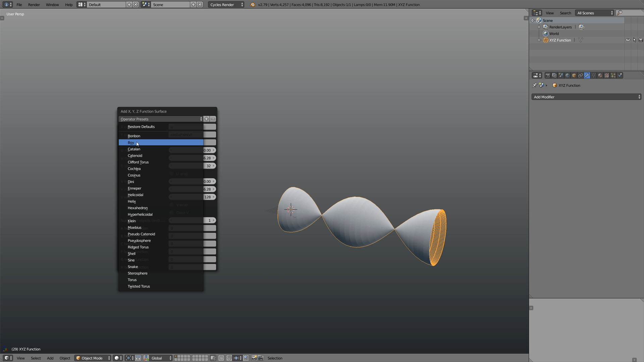Toggle XYZ Function selectability arrow icon
The height and width of the screenshot is (362, 644).
[634, 40]
